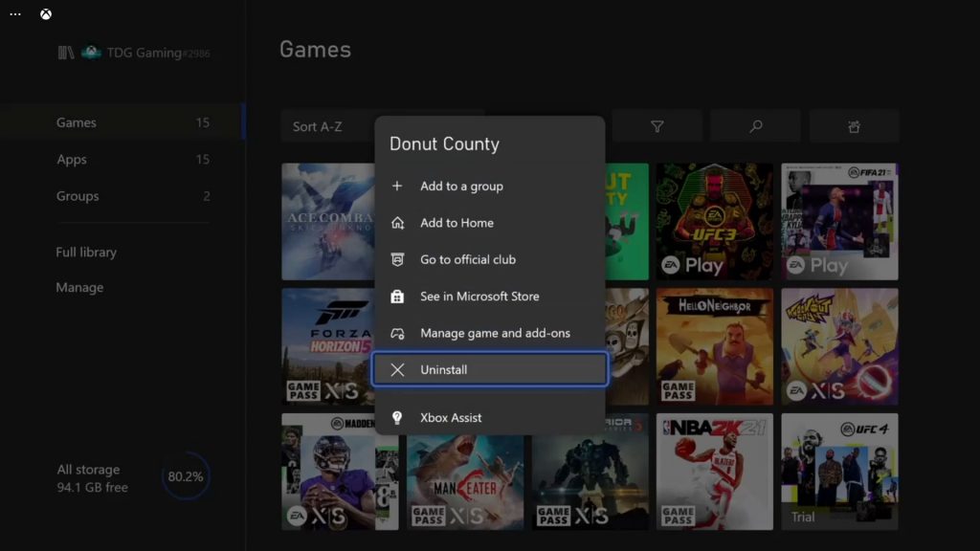The height and width of the screenshot is (551, 980).
Task: Click All storage 94.1 GB free text
Action: pos(93,478)
